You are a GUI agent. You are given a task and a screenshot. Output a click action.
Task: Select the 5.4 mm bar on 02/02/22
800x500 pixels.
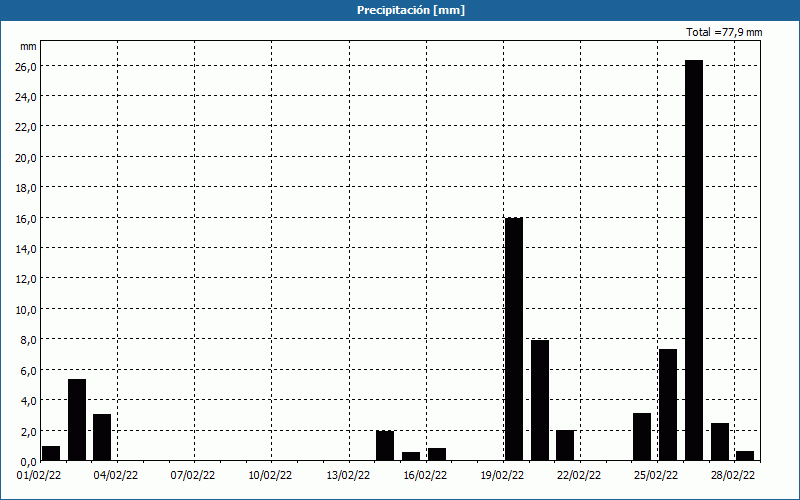[x=77, y=420]
